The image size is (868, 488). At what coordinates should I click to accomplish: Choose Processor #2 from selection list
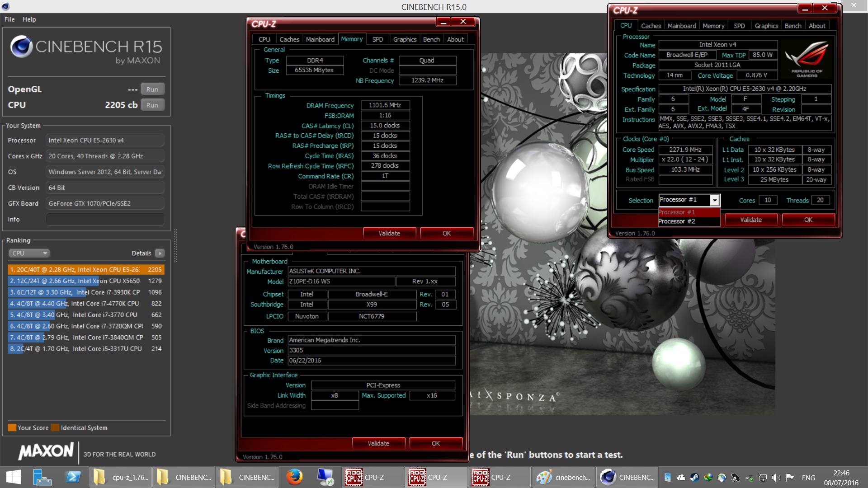[x=689, y=221]
